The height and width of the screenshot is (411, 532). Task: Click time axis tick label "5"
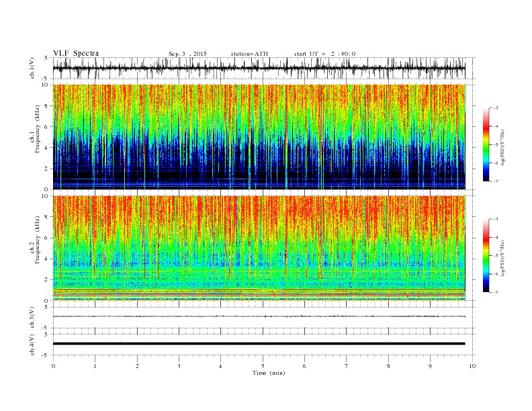point(263,366)
